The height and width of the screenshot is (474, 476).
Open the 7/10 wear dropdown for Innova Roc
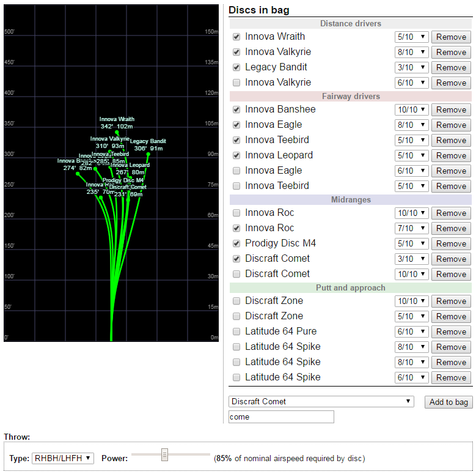pyautogui.click(x=411, y=228)
